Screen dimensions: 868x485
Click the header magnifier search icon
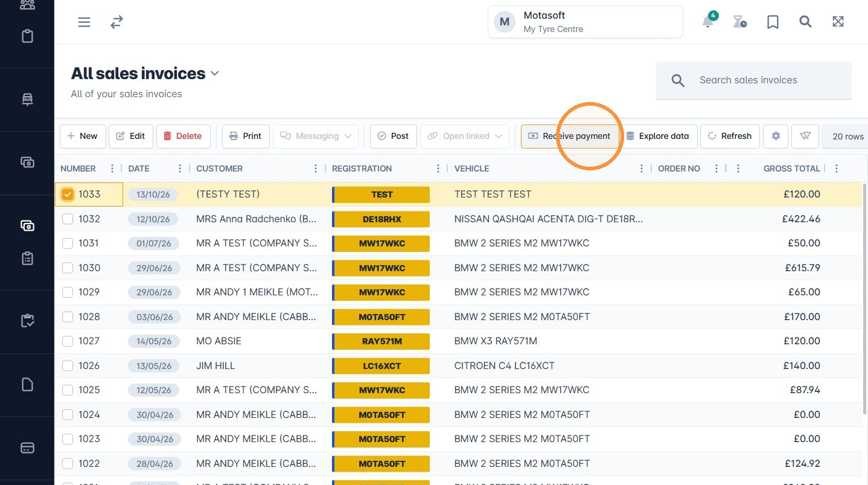(805, 22)
